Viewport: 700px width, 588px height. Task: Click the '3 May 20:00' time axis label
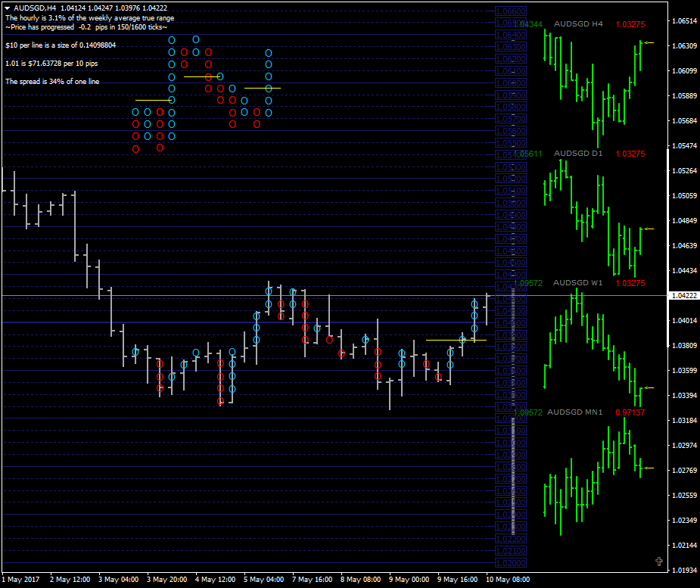click(x=167, y=580)
